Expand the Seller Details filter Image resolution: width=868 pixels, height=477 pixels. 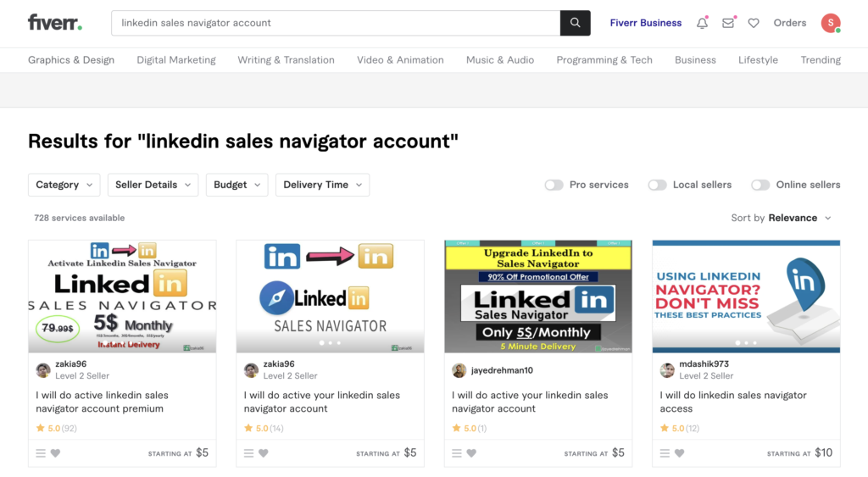pos(153,185)
